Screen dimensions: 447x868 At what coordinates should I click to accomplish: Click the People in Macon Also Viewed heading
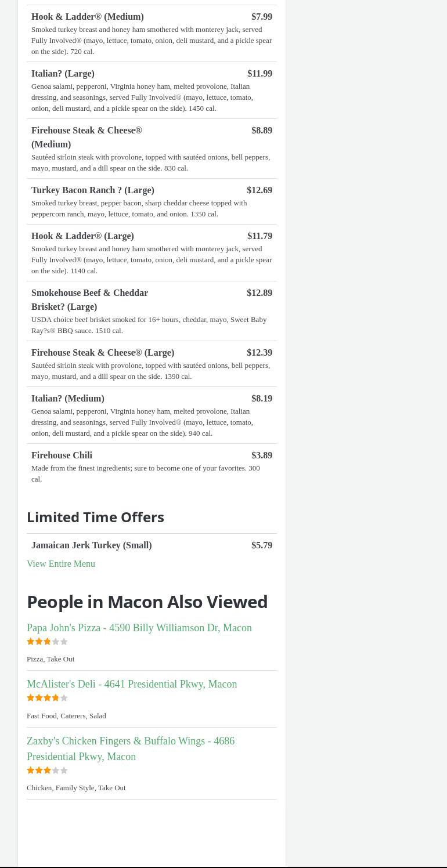pyautogui.click(x=147, y=602)
